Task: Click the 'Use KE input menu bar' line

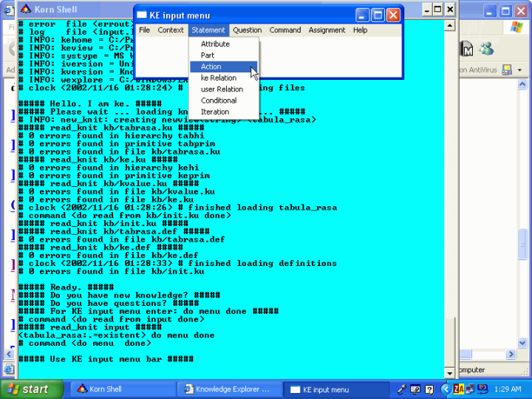Action: (x=106, y=359)
